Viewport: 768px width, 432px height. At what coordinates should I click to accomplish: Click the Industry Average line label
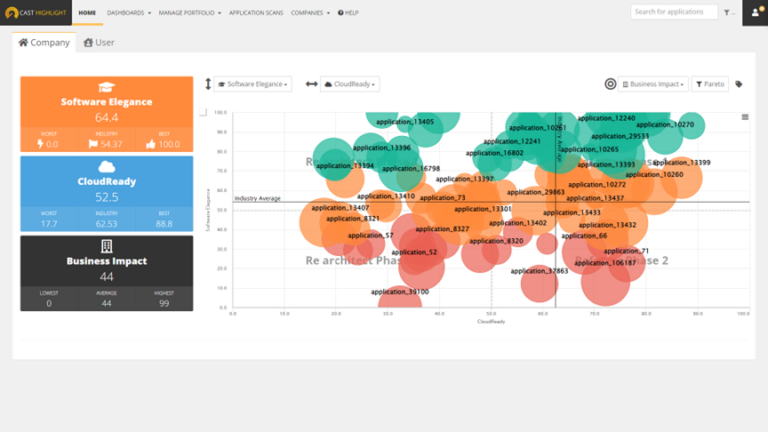click(x=257, y=198)
